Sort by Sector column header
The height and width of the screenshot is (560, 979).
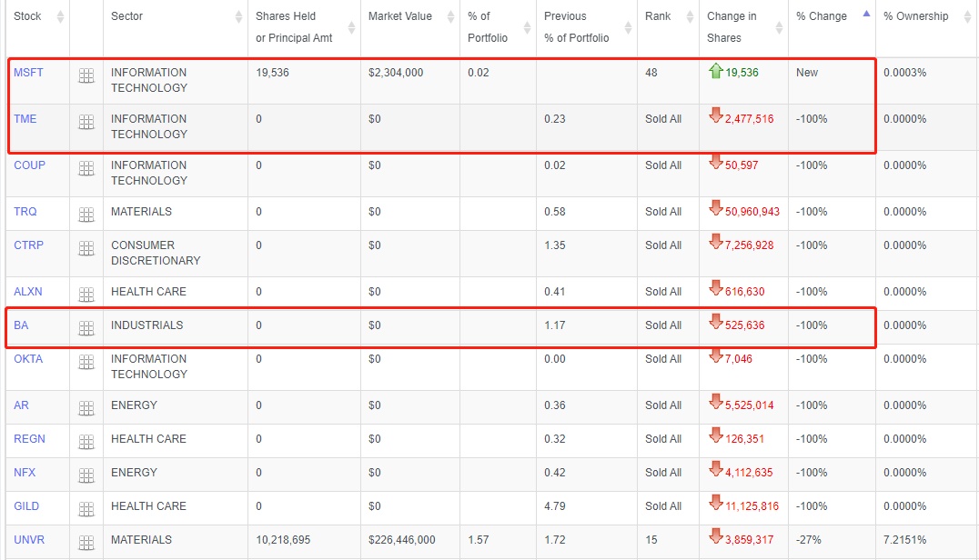(x=126, y=16)
